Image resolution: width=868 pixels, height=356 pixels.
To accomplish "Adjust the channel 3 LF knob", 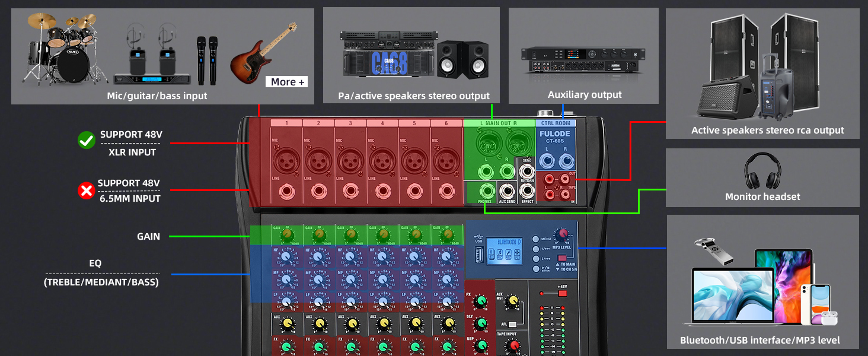I will (351, 301).
